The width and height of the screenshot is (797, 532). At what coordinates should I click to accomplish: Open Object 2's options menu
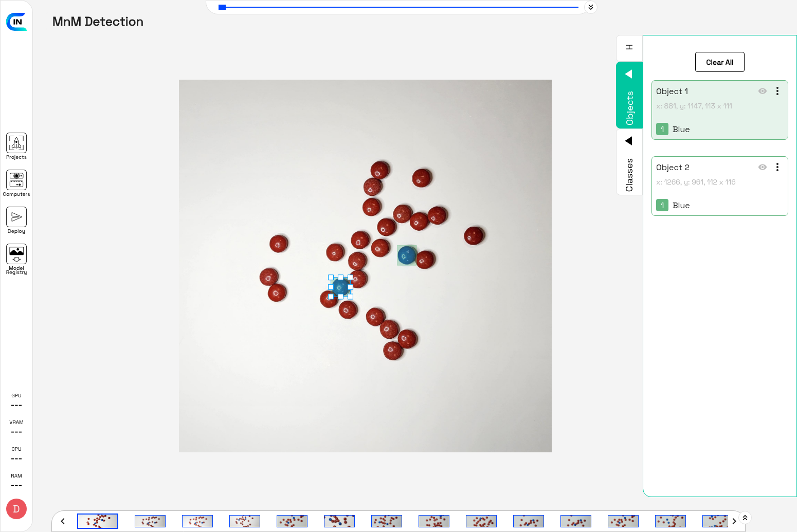point(777,167)
